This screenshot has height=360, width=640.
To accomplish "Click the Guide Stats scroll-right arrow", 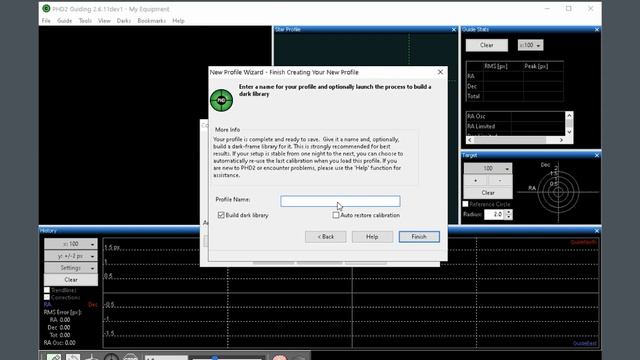I will (x=561, y=140).
